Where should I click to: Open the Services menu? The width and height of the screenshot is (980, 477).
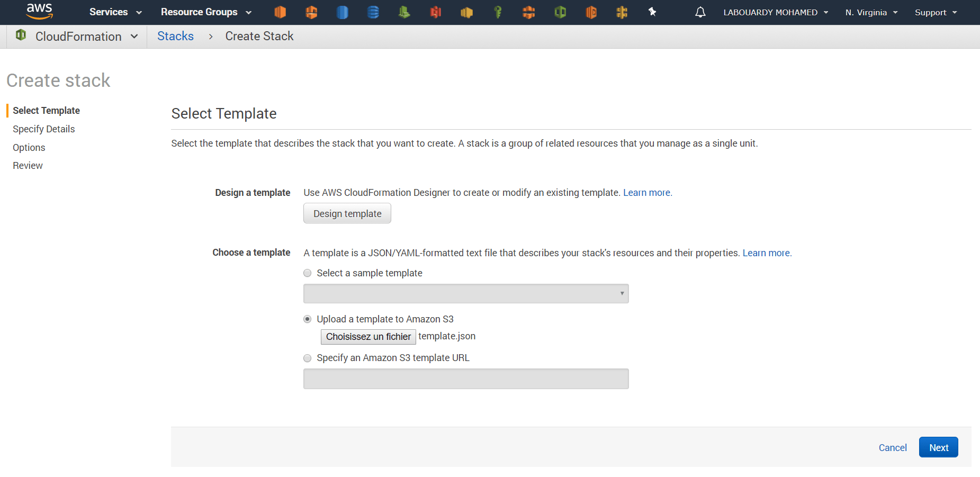point(115,12)
